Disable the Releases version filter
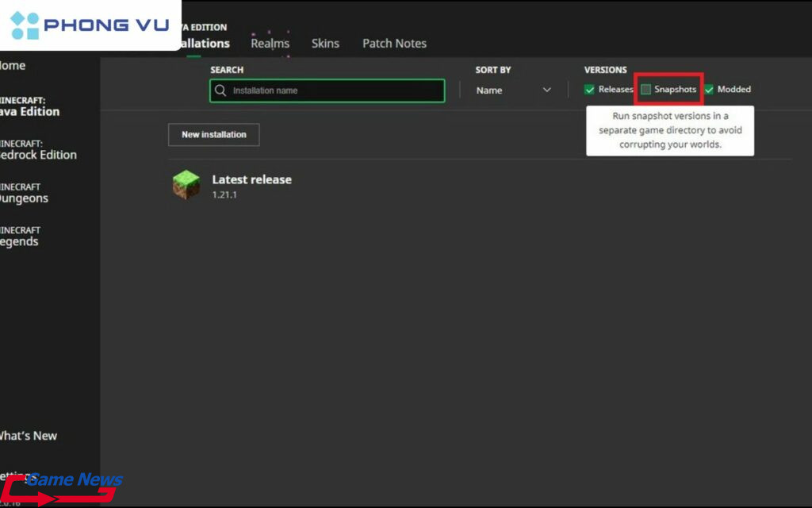 pos(589,89)
